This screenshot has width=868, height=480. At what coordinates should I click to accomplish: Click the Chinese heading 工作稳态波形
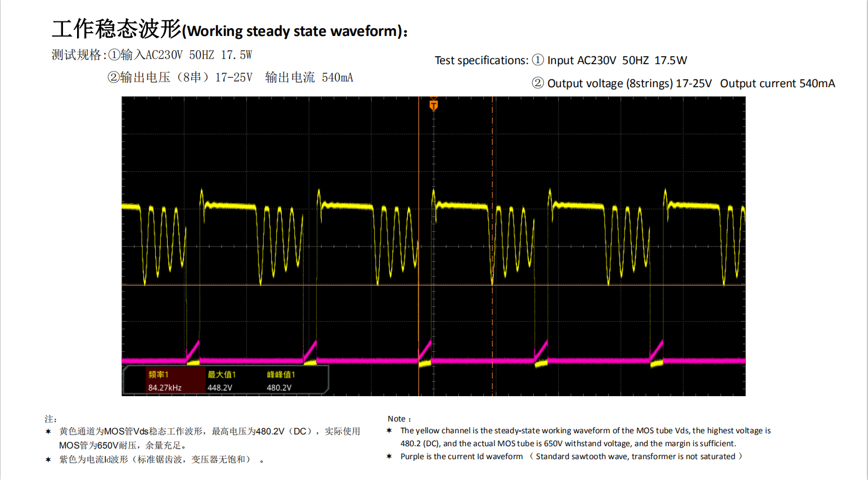[116, 29]
